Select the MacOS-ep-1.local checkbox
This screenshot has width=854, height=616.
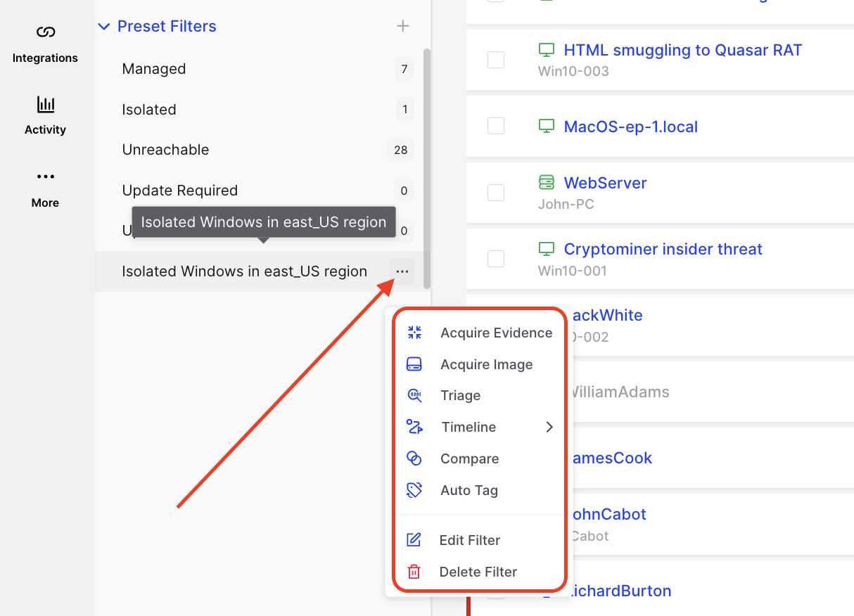point(496,126)
